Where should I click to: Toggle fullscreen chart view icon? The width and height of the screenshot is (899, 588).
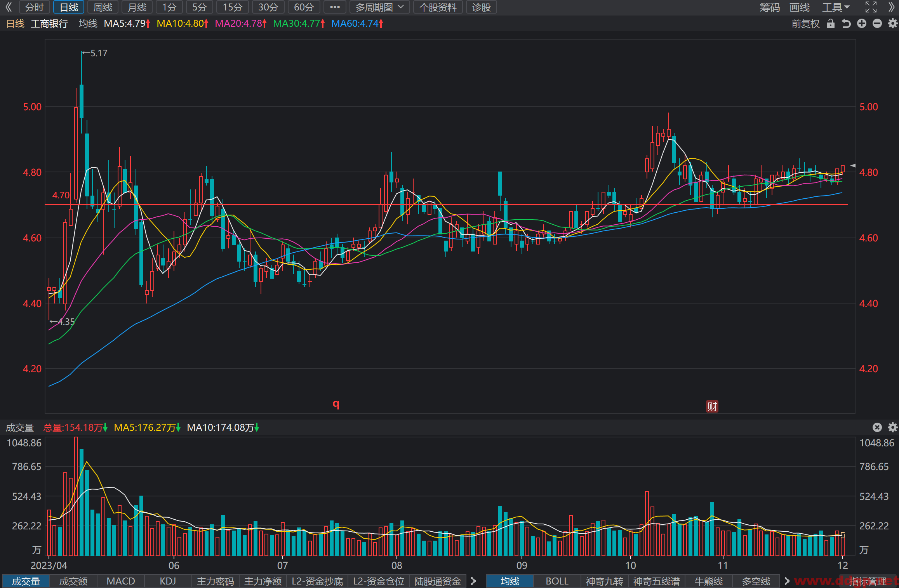tap(871, 7)
